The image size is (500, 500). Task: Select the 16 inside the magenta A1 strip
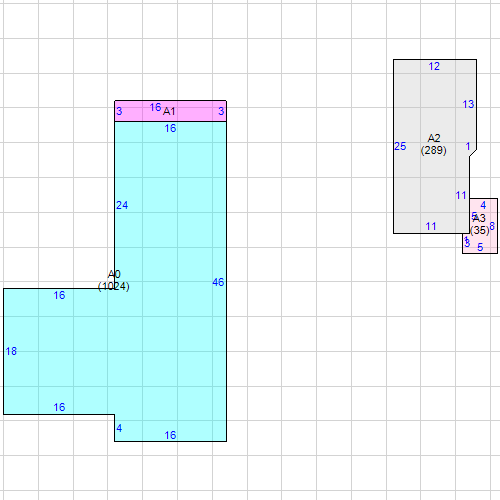click(x=155, y=107)
